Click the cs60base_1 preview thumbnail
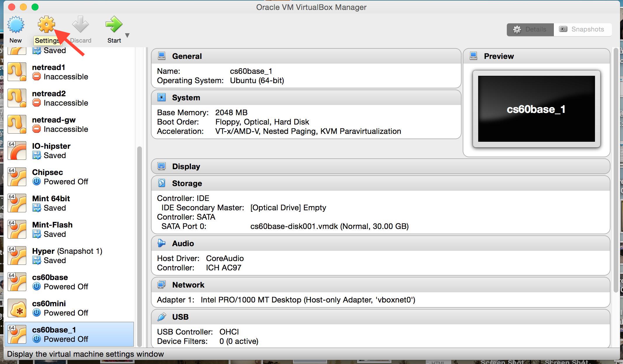The height and width of the screenshot is (364, 623). coord(536,109)
